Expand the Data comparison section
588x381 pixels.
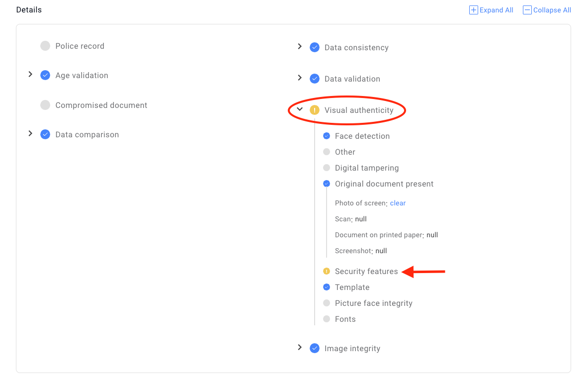[30, 134]
